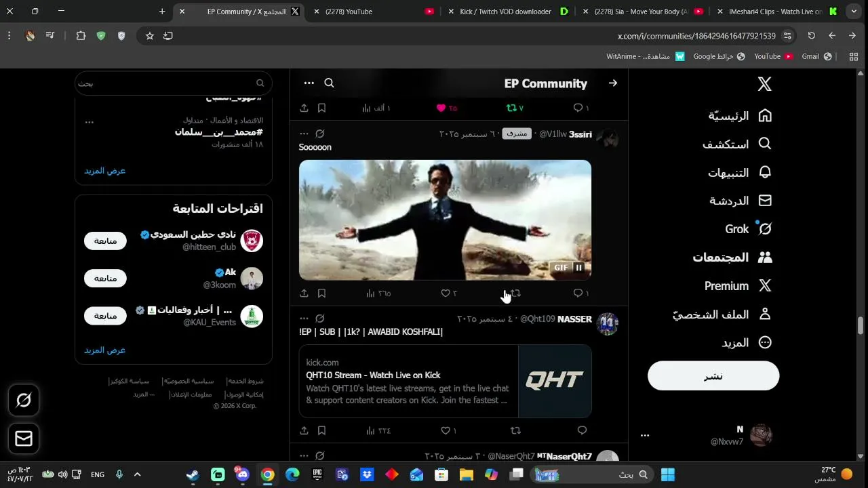Open EP Community three-dot options menu
This screenshot has height=488, width=868.
(x=309, y=83)
